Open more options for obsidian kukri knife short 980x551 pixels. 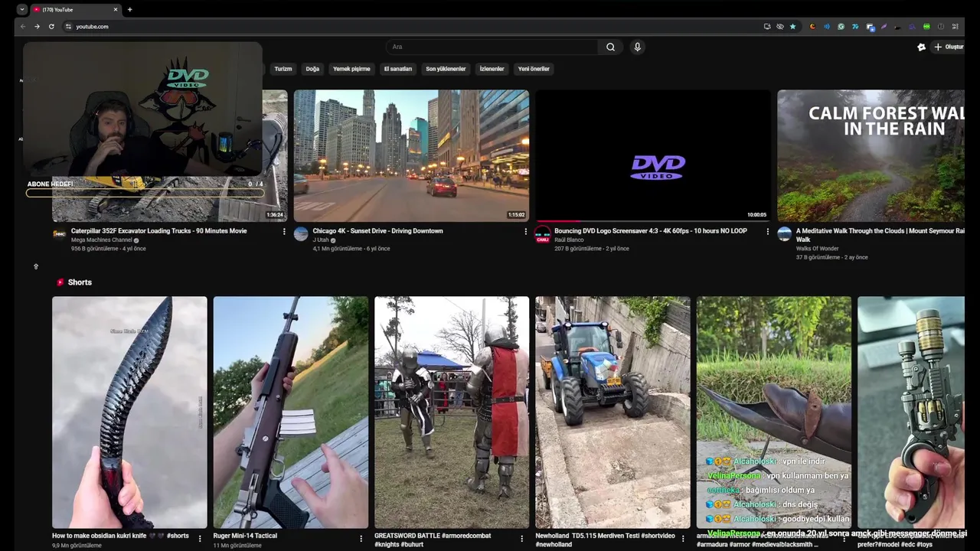[x=200, y=539]
